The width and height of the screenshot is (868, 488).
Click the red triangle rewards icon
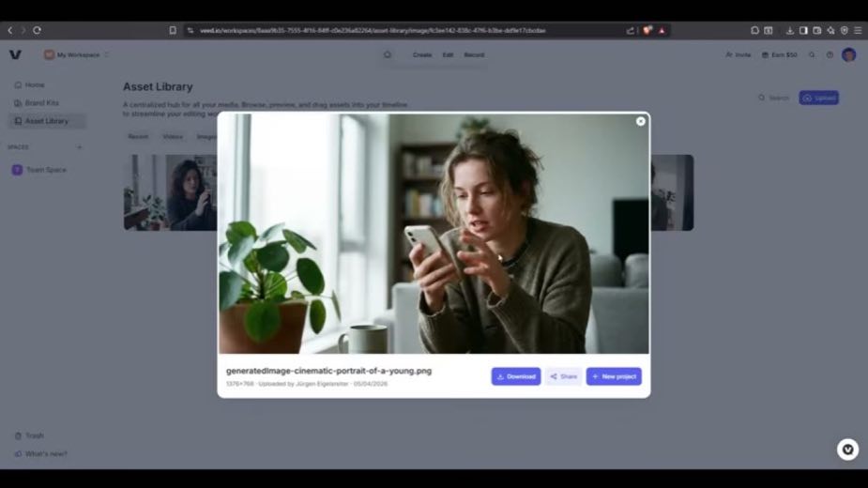[662, 30]
